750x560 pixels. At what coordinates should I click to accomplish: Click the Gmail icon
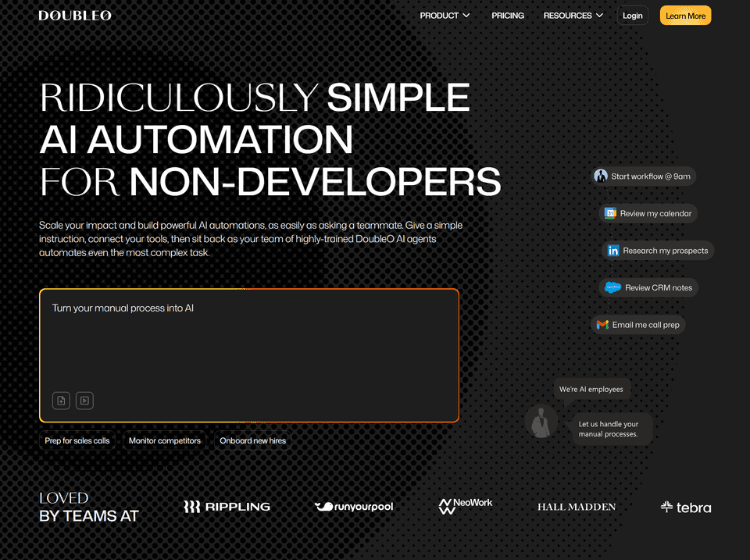coord(602,325)
